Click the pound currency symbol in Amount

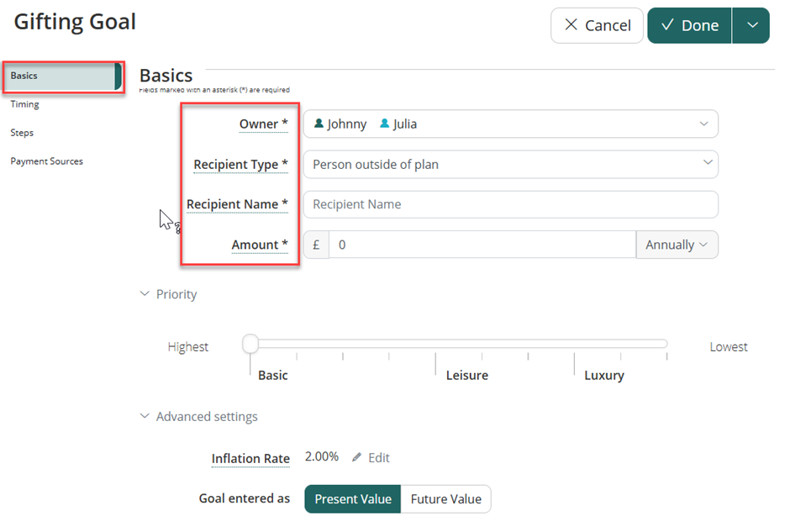coord(316,245)
